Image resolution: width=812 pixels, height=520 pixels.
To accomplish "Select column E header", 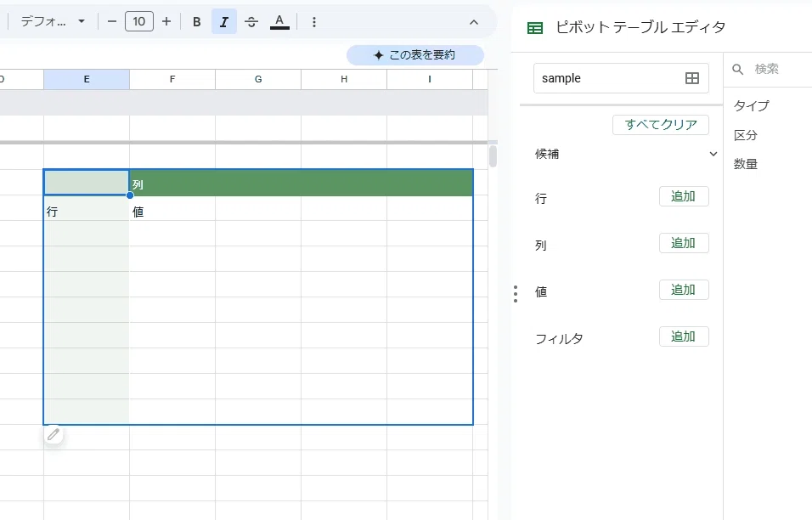I will coord(87,79).
